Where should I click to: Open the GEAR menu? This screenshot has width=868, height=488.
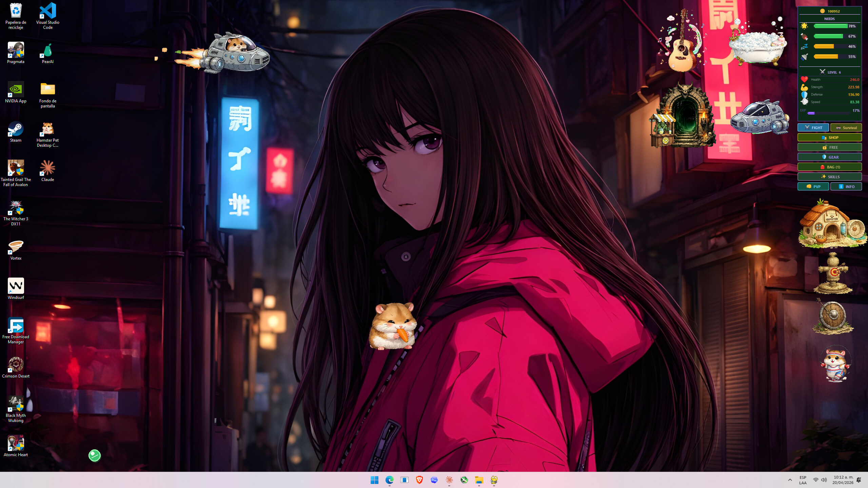(x=829, y=157)
